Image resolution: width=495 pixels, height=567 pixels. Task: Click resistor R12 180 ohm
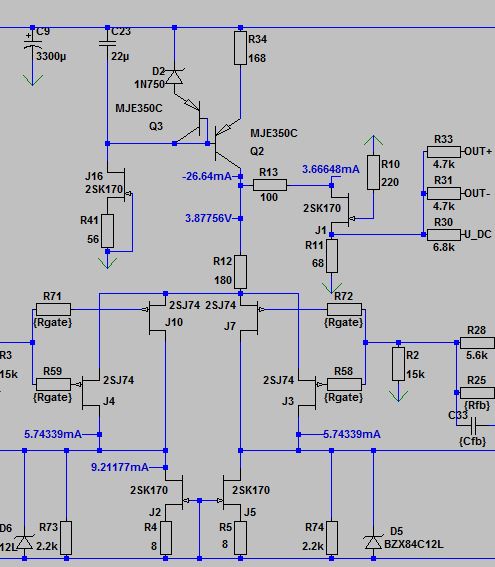tap(240, 272)
